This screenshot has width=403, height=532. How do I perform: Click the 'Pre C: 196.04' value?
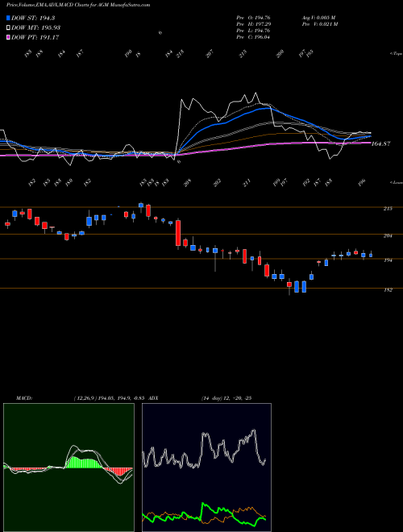coord(253,37)
